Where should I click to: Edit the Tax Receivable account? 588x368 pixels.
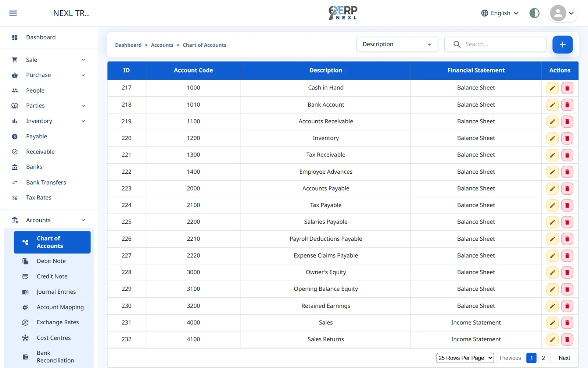[x=552, y=155]
